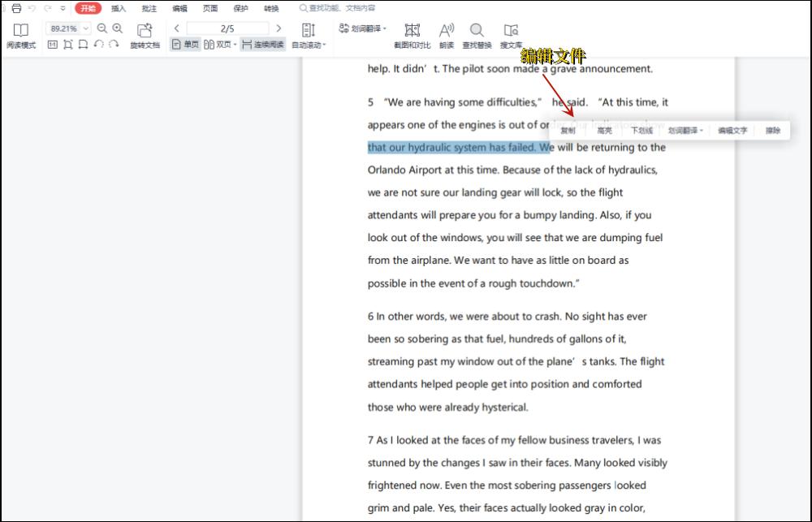Click the print icon in title bar
Screen dimensions: 812x522
[16, 8]
